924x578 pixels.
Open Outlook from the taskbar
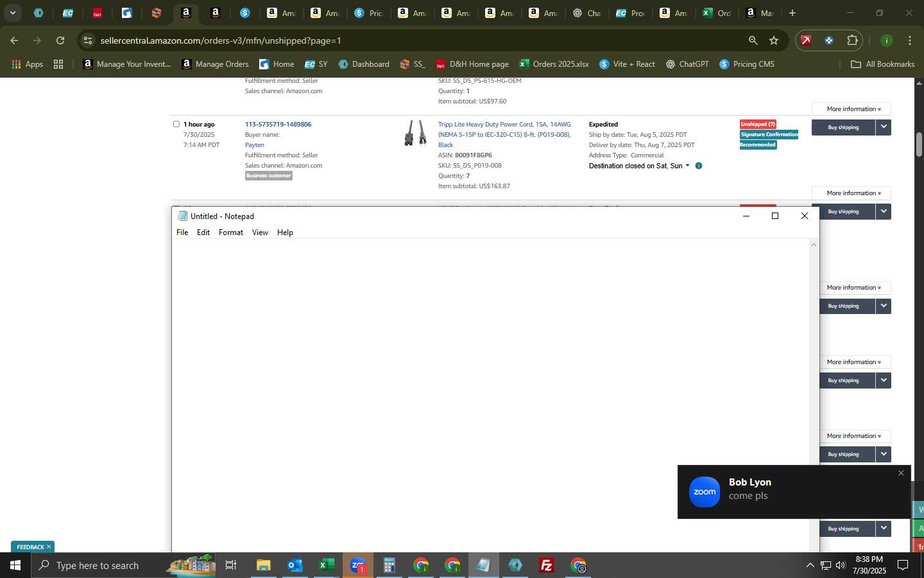[x=295, y=565]
